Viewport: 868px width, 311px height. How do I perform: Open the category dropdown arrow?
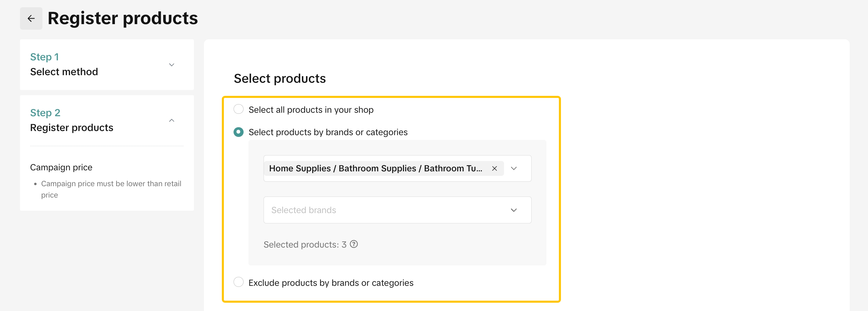tap(514, 169)
